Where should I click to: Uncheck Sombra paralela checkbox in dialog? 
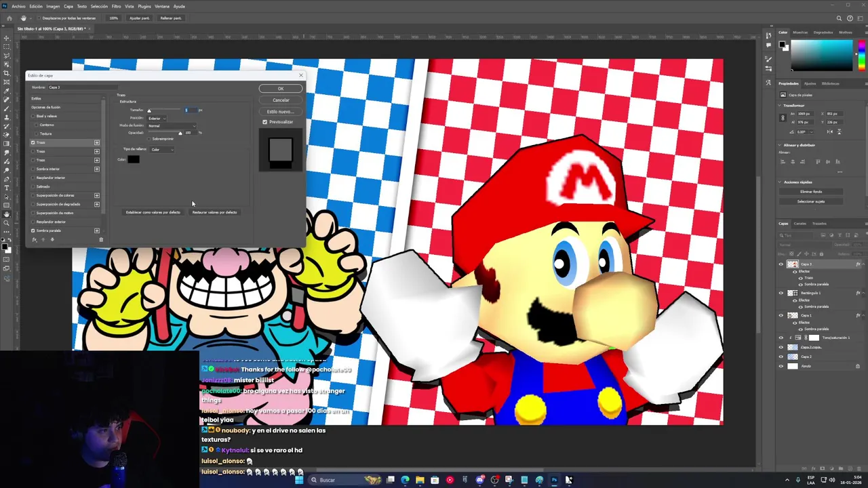(33, 230)
